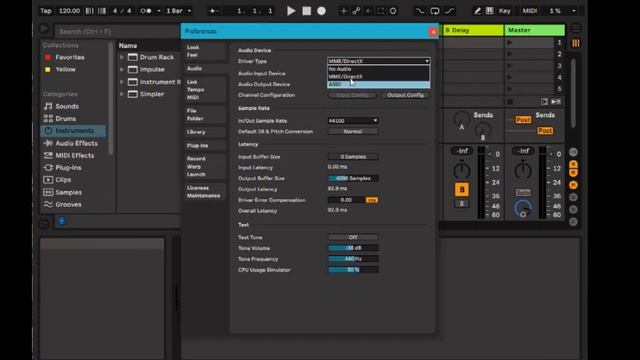
Task: Arm the Arrangement Record button
Action: (x=322, y=11)
